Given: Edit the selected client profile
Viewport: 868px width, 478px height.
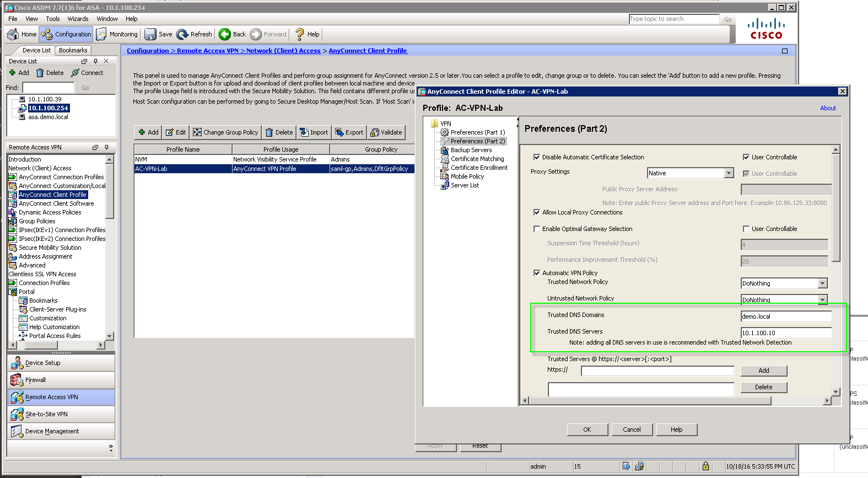Looking at the screenshot, I should tap(176, 132).
